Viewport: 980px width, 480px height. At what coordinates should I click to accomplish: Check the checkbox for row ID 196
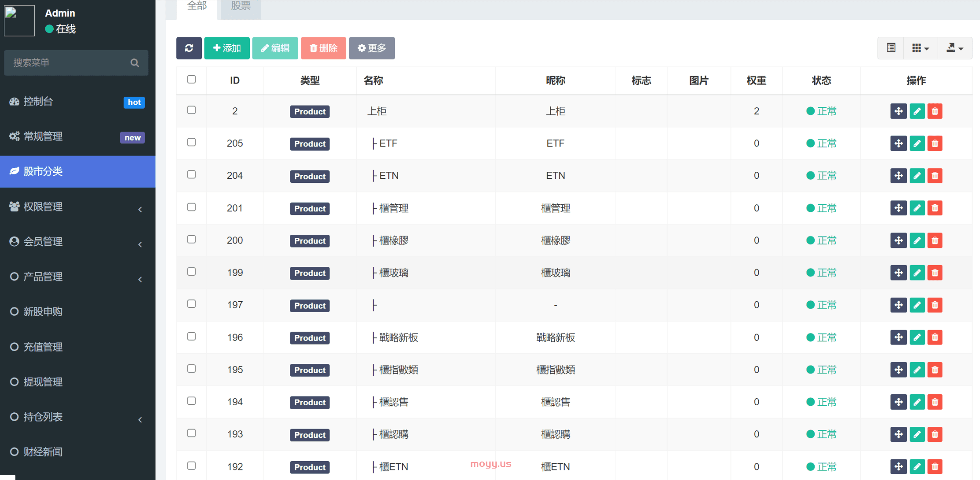click(191, 336)
